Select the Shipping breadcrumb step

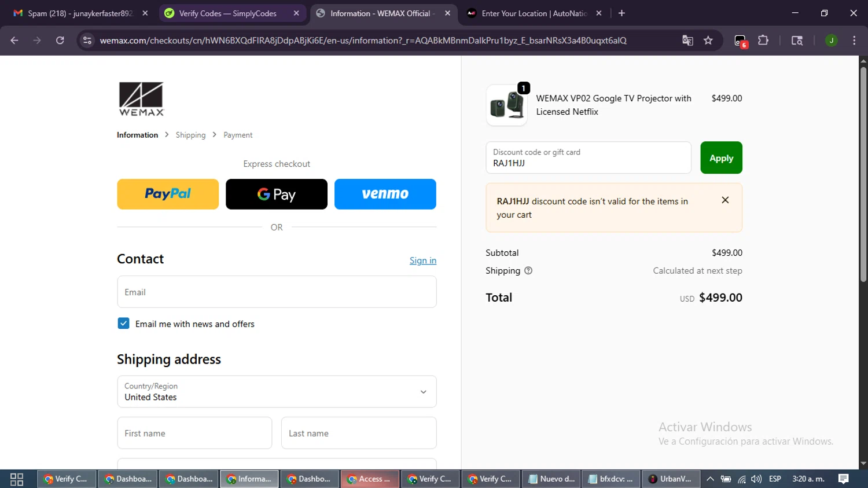tap(190, 135)
